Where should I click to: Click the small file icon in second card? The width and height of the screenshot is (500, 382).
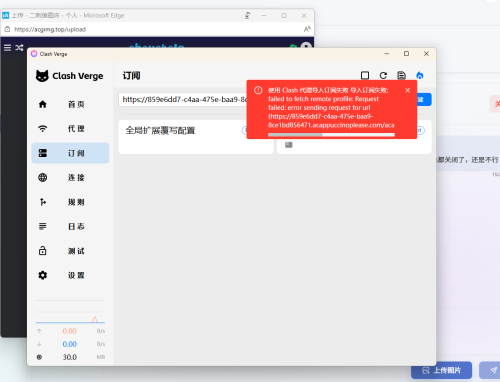click(289, 145)
